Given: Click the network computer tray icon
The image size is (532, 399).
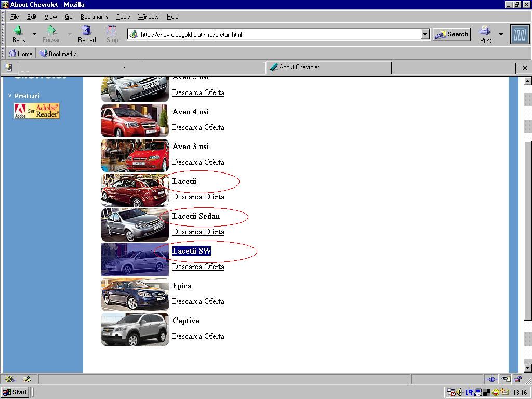Looking at the screenshot, I should pos(478,392).
